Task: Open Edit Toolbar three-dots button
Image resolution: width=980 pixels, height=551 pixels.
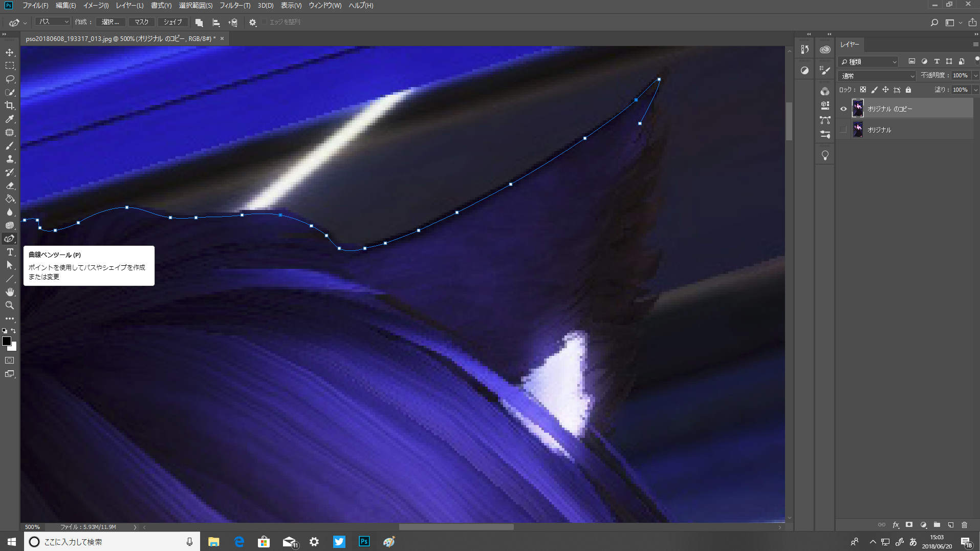Action: pyautogui.click(x=10, y=319)
